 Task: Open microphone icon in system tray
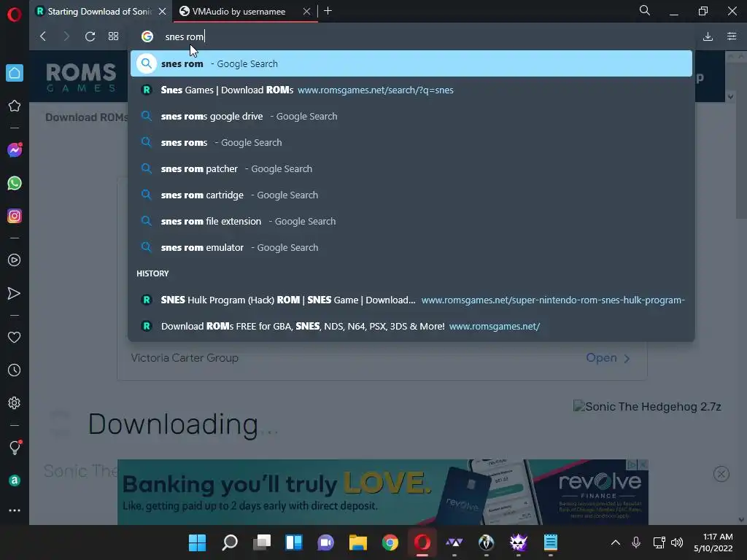pos(636,542)
